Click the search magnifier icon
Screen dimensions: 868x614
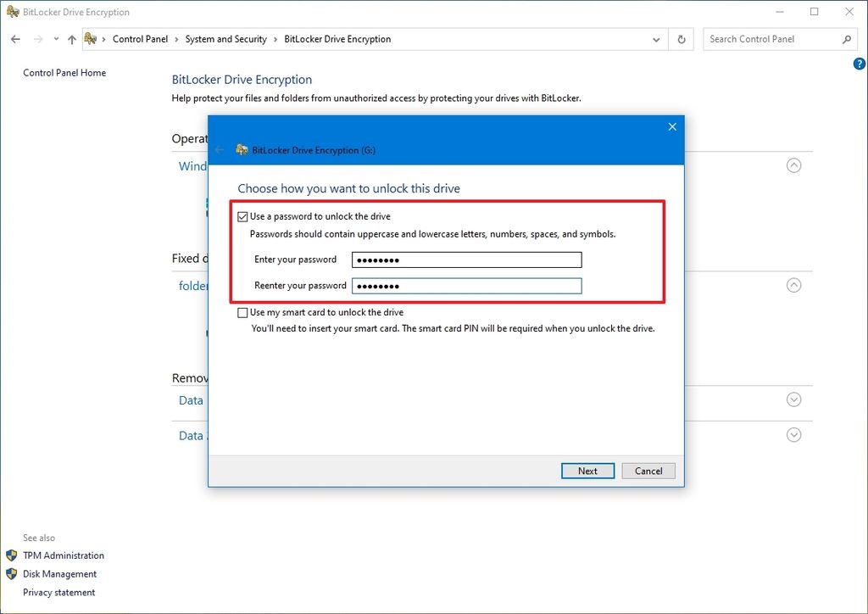(847, 39)
